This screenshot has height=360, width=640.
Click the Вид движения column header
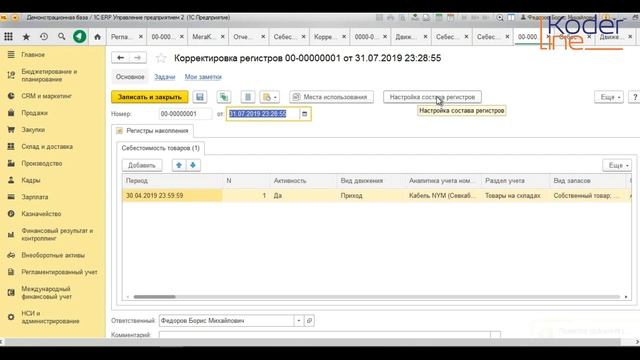click(x=371, y=180)
